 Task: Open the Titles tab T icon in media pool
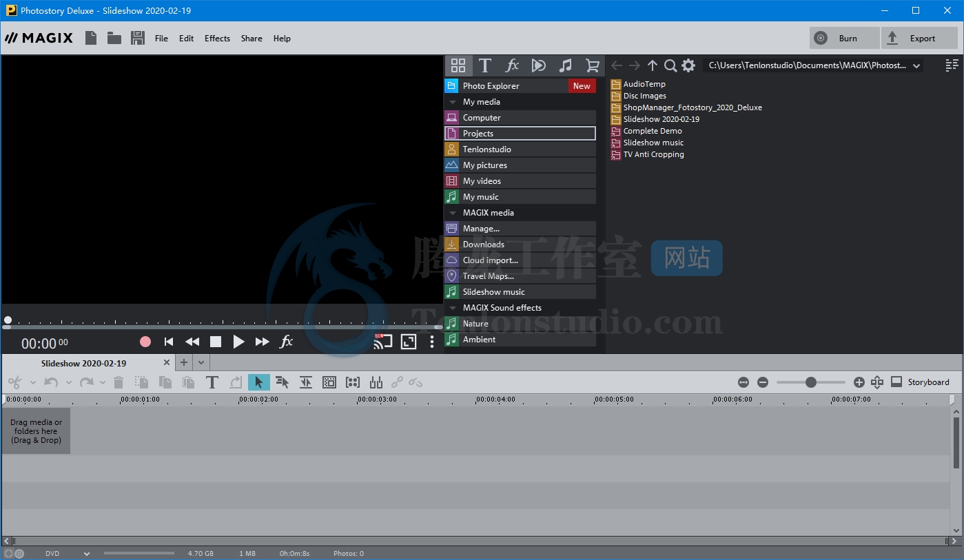click(485, 65)
